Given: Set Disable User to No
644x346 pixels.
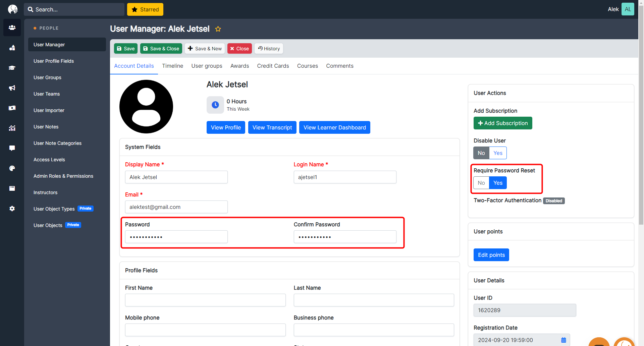Looking at the screenshot, I should coord(481,153).
